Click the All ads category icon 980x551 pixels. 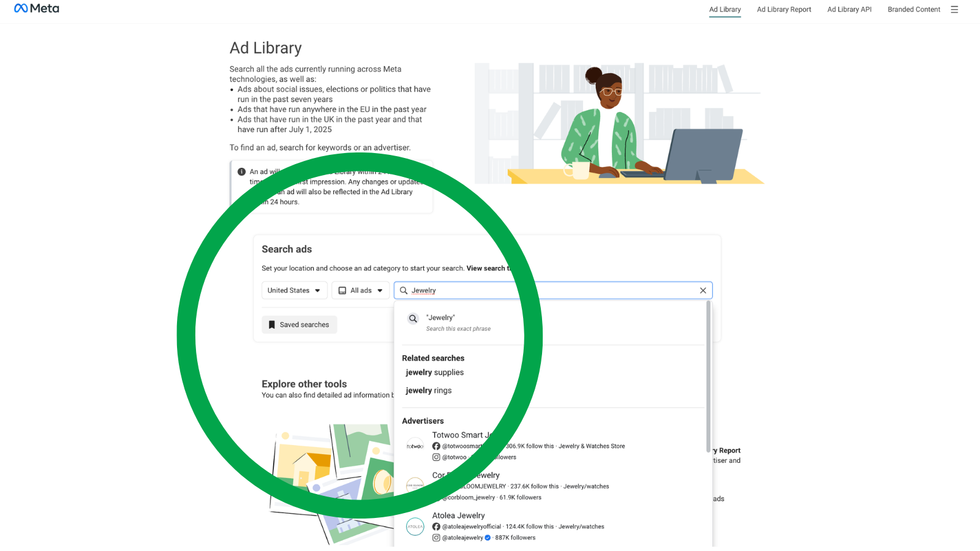coord(342,291)
